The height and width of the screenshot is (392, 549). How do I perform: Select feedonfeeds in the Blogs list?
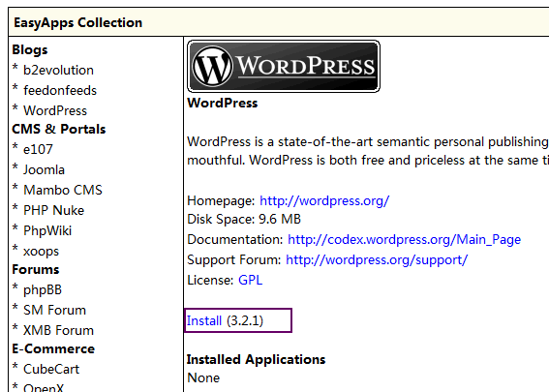tap(60, 90)
